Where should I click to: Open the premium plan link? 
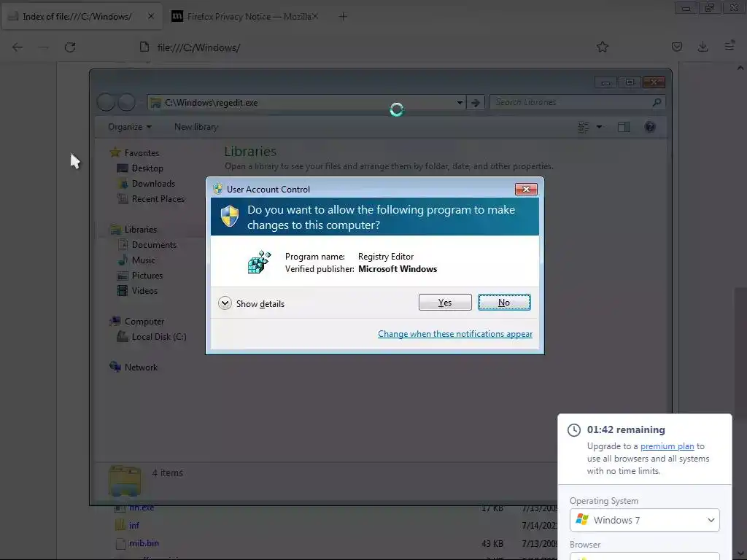click(x=667, y=446)
